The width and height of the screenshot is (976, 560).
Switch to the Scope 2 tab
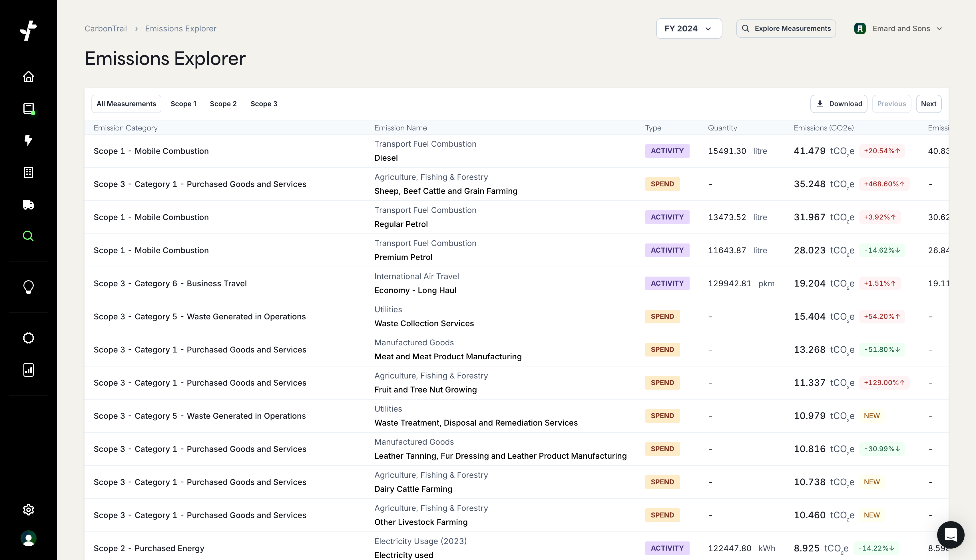(223, 104)
